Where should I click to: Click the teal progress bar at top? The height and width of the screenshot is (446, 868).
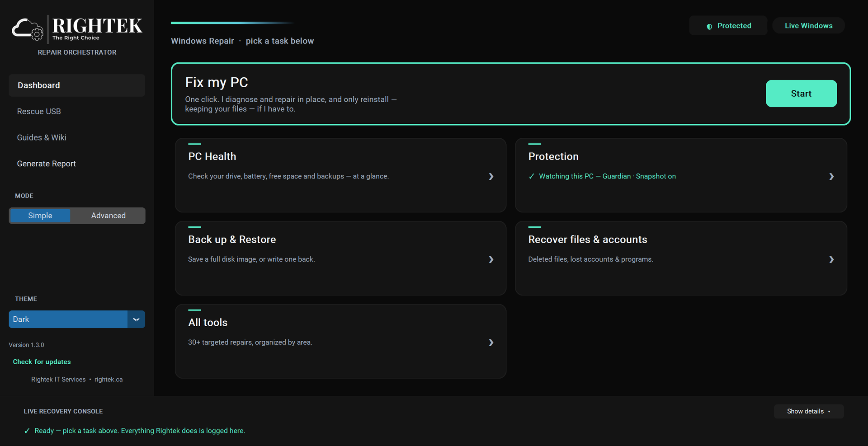click(232, 23)
